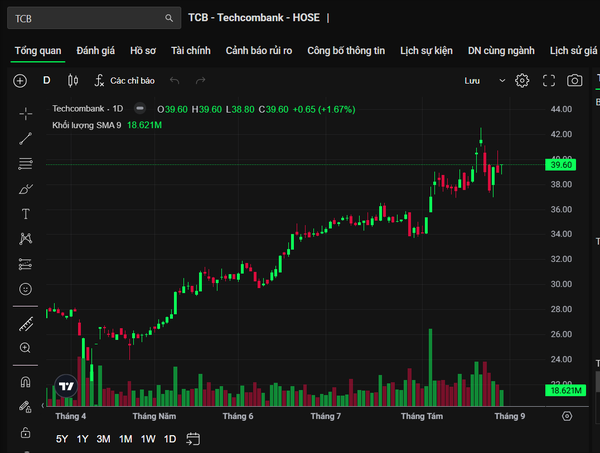Screen dimensions: 600x453
Task: Open the measure ruler tool
Action: pyautogui.click(x=26, y=324)
